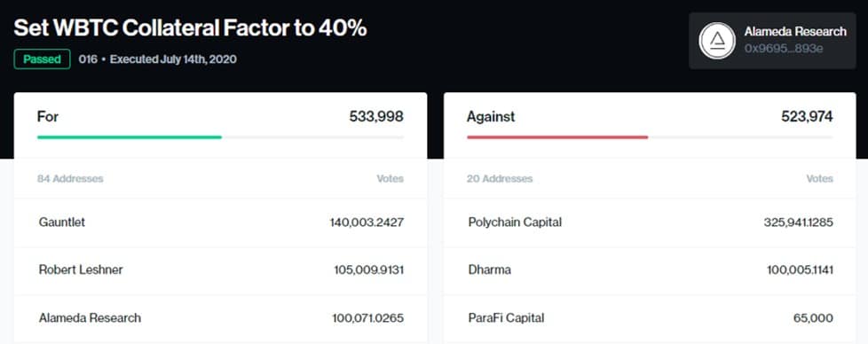The height and width of the screenshot is (344, 868).
Task: Open Gauntlet voter row
Action: 220,223
